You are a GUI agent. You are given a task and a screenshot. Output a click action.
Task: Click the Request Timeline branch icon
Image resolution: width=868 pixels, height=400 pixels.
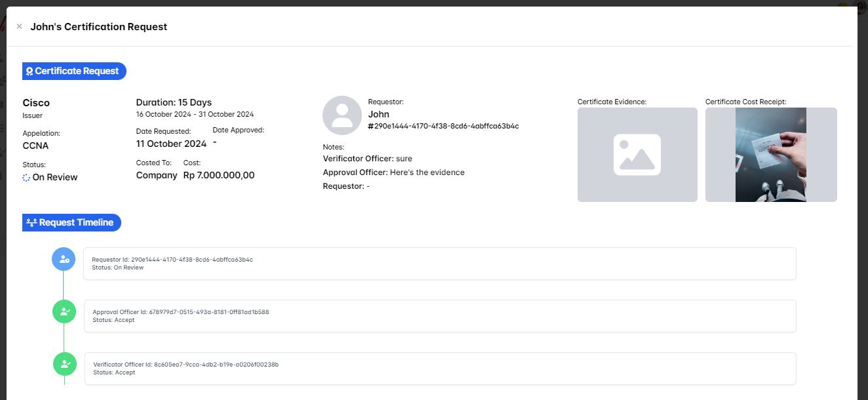point(31,223)
